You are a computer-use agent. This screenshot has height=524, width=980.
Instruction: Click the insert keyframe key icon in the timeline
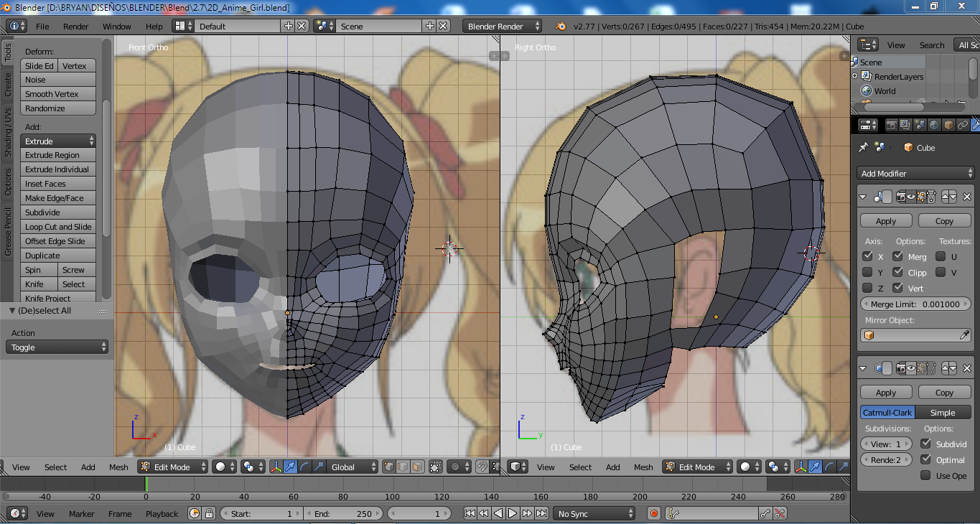(x=765, y=513)
